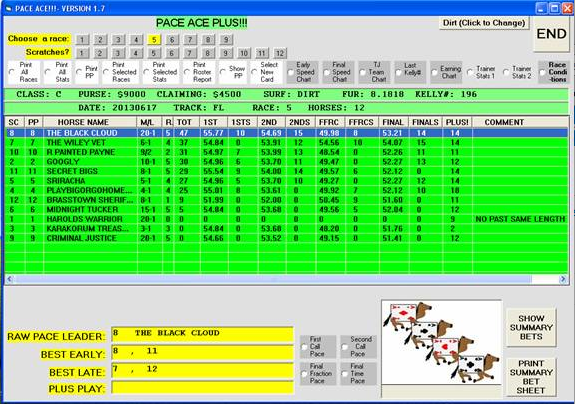575x404 pixels.
Task: Select the SRIRACHA horse row
Action: pos(287,181)
